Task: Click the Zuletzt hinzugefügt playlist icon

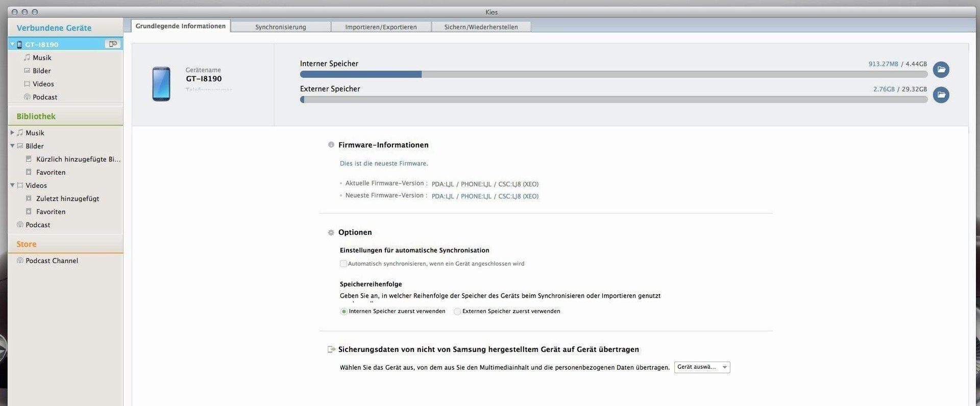Action: (29, 198)
